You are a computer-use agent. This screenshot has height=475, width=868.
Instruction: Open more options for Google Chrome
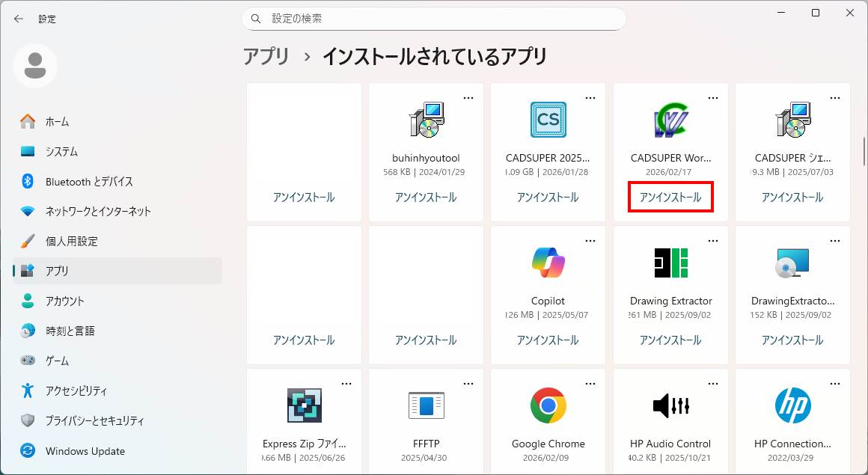[x=590, y=384]
